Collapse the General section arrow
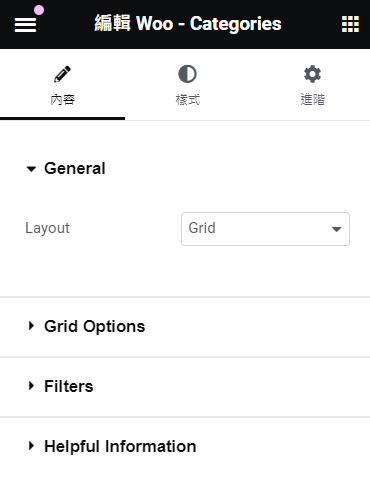Screen dimensions: 370x488 click(31, 169)
